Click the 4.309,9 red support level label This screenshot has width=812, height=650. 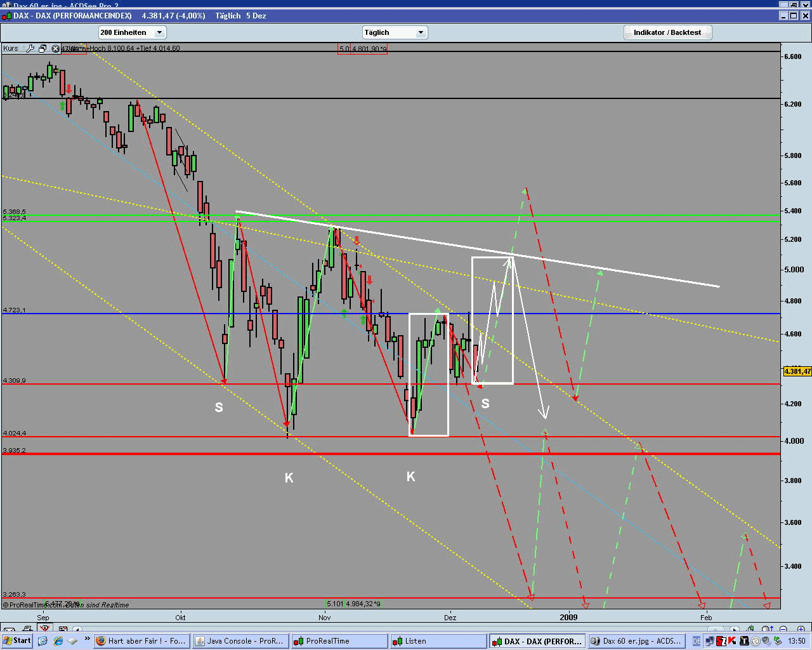[x=14, y=380]
